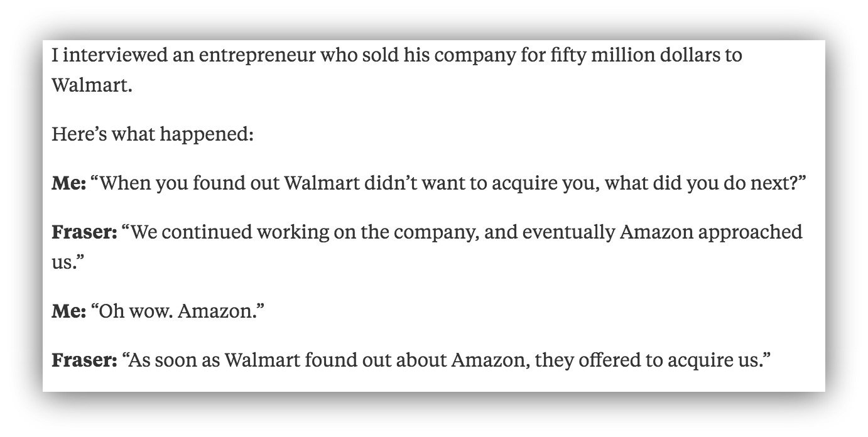Click the bold "Fraser:" label before "We continued"

(x=84, y=232)
